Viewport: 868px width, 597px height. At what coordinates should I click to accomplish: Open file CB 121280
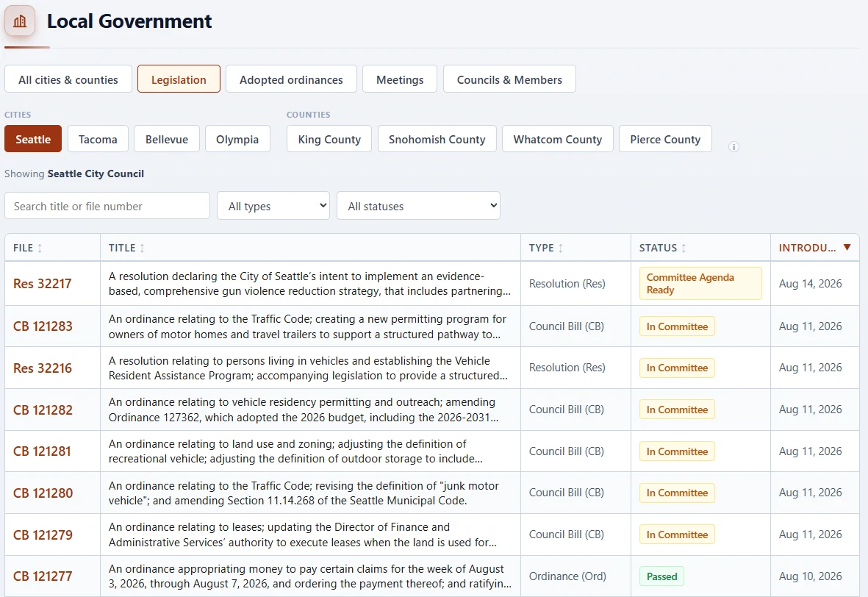pos(43,493)
